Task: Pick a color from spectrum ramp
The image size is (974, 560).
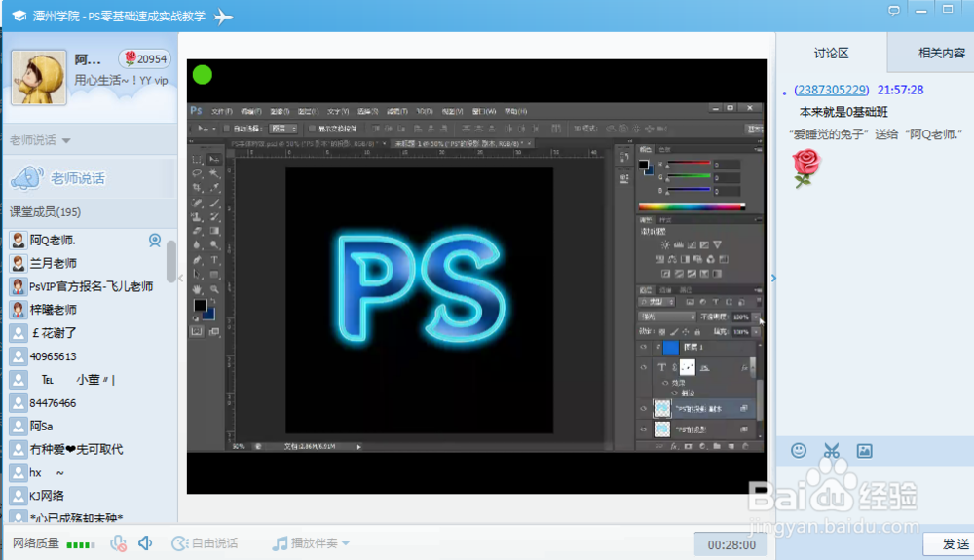Action: tap(692, 206)
